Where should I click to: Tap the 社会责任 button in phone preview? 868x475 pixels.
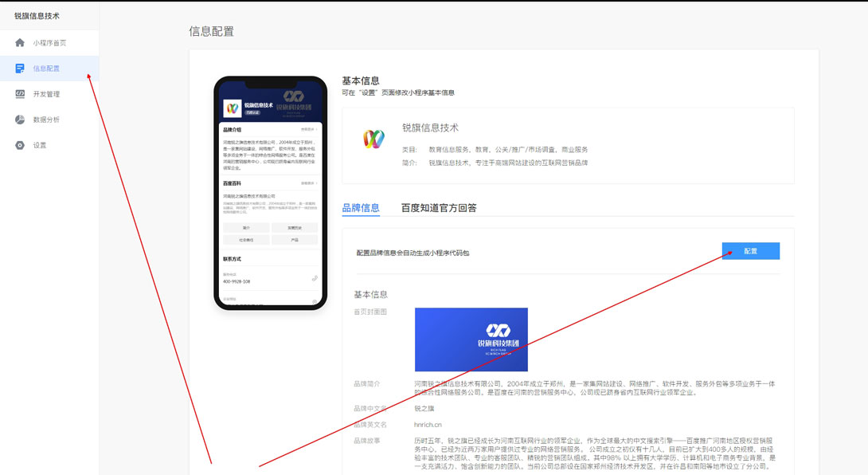pyautogui.click(x=246, y=239)
